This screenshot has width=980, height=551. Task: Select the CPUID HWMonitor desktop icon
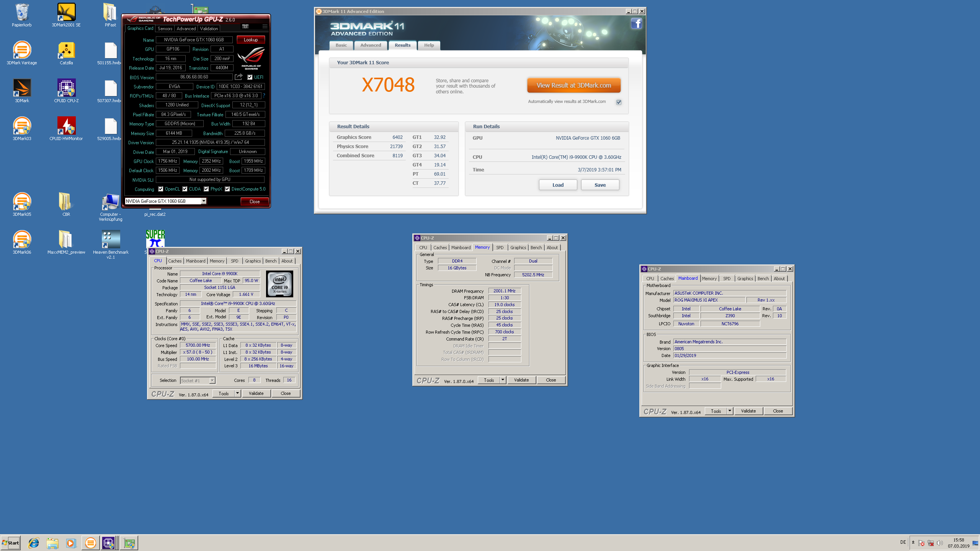[66, 129]
